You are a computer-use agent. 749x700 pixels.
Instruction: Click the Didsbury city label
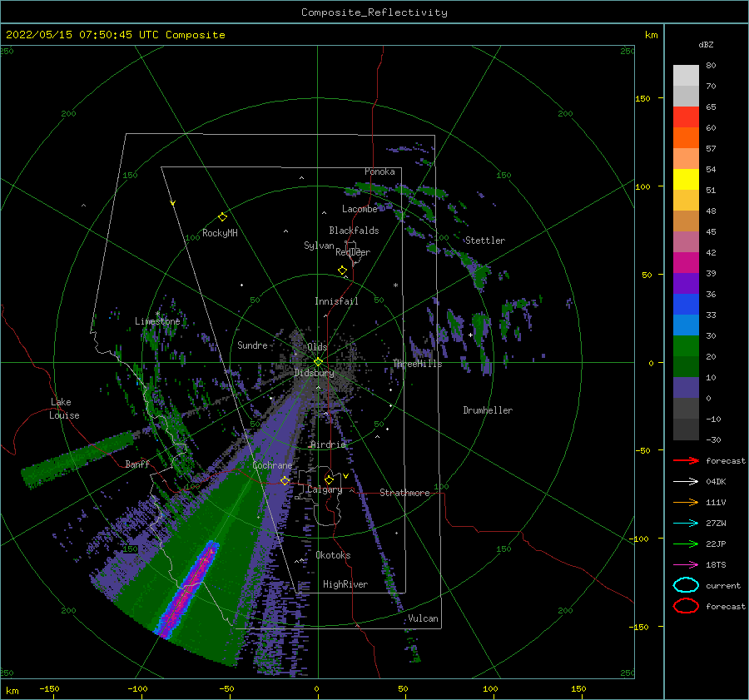(314, 373)
